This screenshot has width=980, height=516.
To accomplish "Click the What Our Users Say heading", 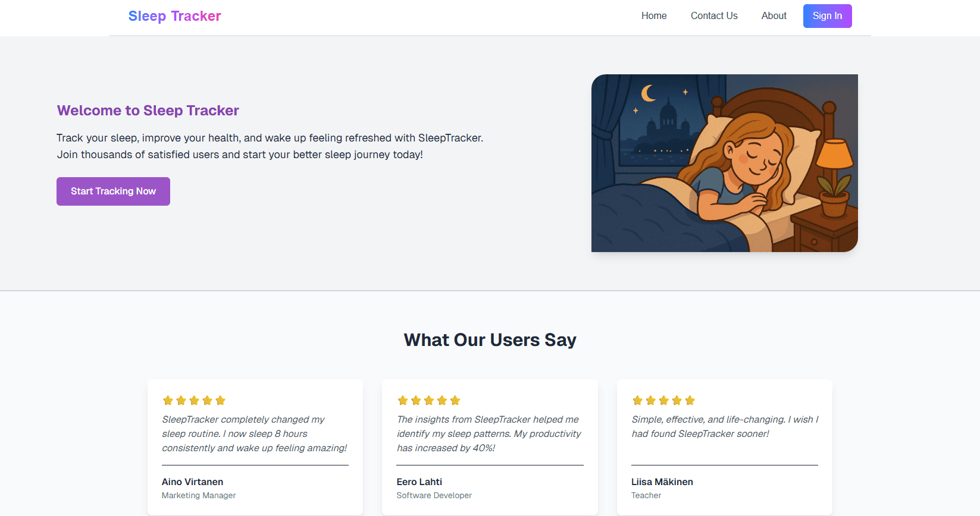I will point(490,340).
